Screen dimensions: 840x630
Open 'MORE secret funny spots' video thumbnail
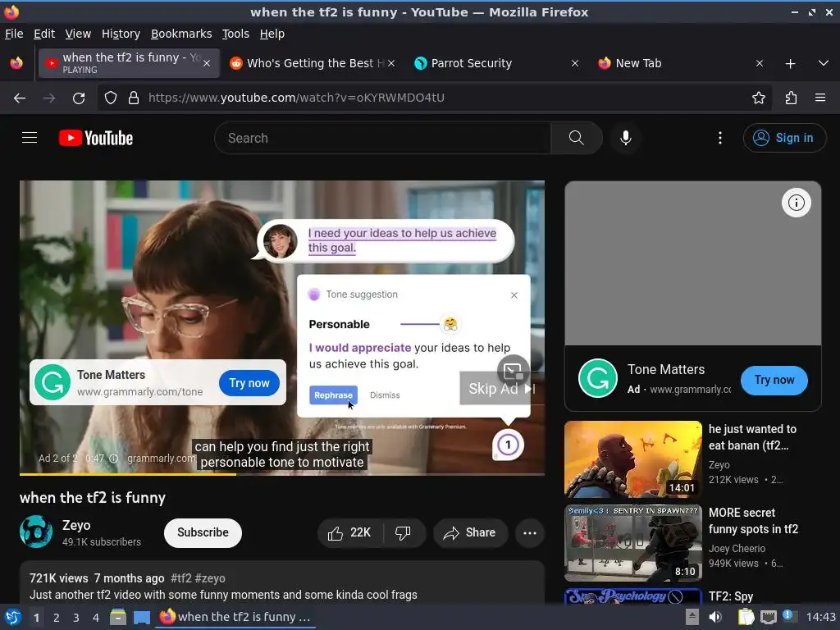click(632, 543)
